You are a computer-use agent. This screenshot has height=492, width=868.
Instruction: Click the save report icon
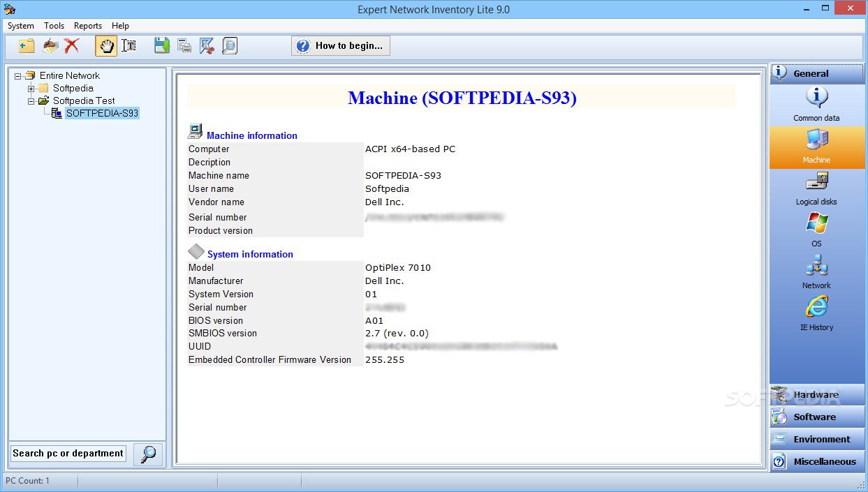pos(162,46)
